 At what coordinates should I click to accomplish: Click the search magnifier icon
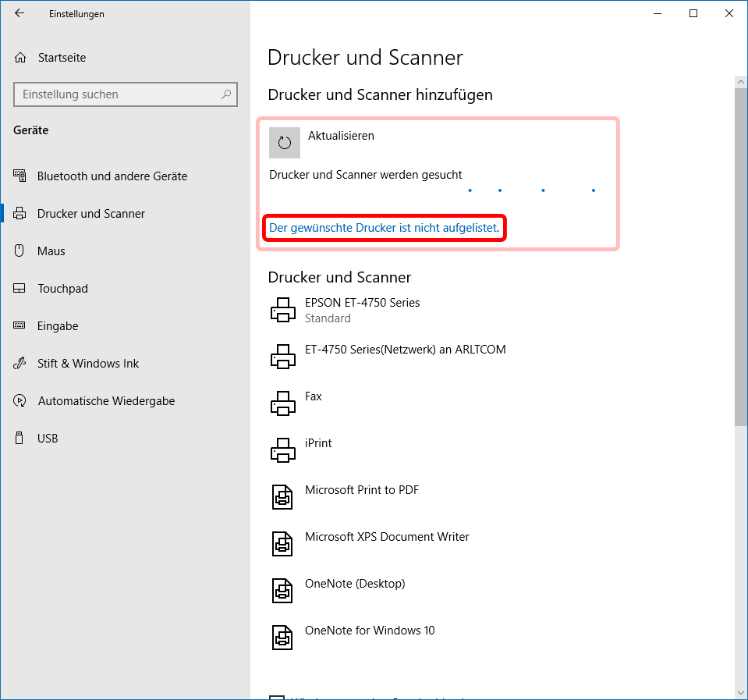(x=226, y=94)
